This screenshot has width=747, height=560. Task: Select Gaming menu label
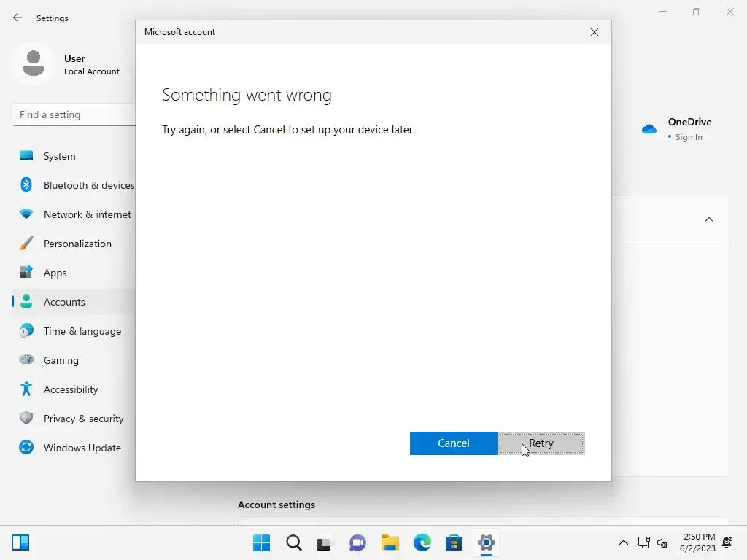pyautogui.click(x=61, y=360)
